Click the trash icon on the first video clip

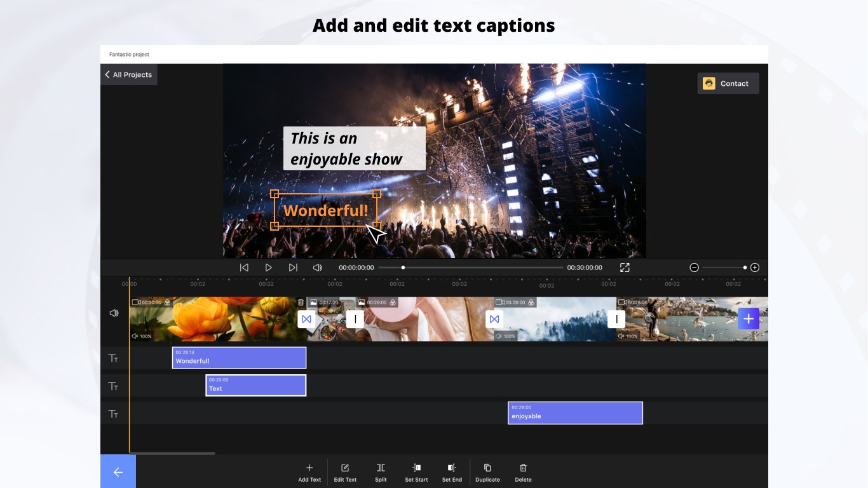tap(301, 302)
